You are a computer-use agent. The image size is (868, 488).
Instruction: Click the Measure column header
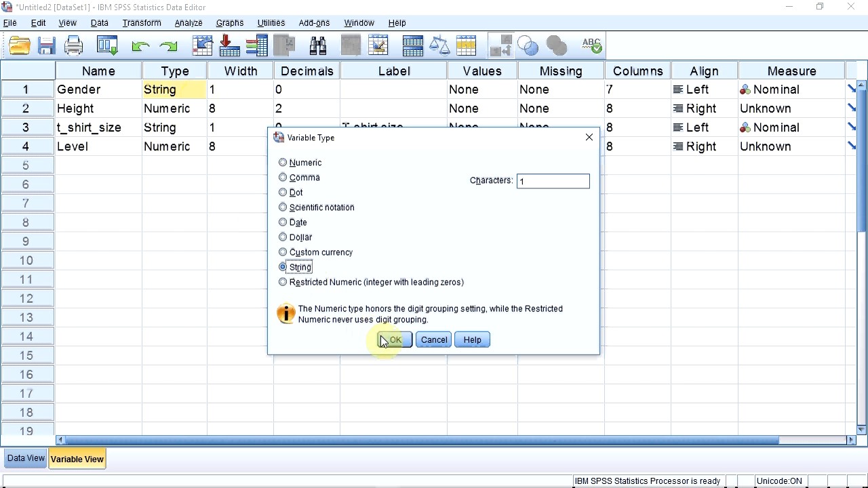pyautogui.click(x=792, y=70)
